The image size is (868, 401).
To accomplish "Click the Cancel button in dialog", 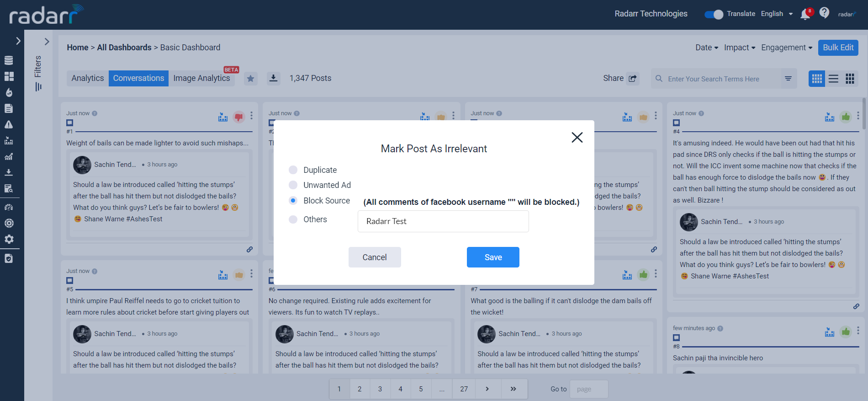I will point(375,257).
